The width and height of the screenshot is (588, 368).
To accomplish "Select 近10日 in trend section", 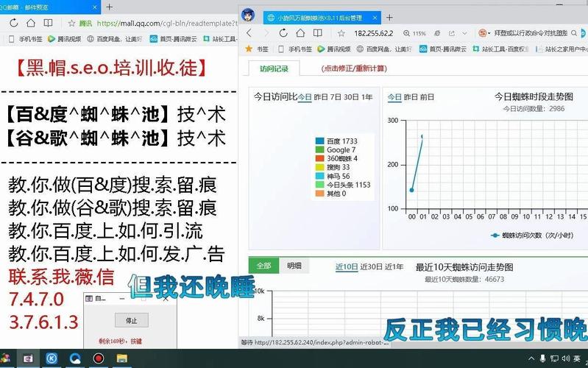I will tap(347, 266).
